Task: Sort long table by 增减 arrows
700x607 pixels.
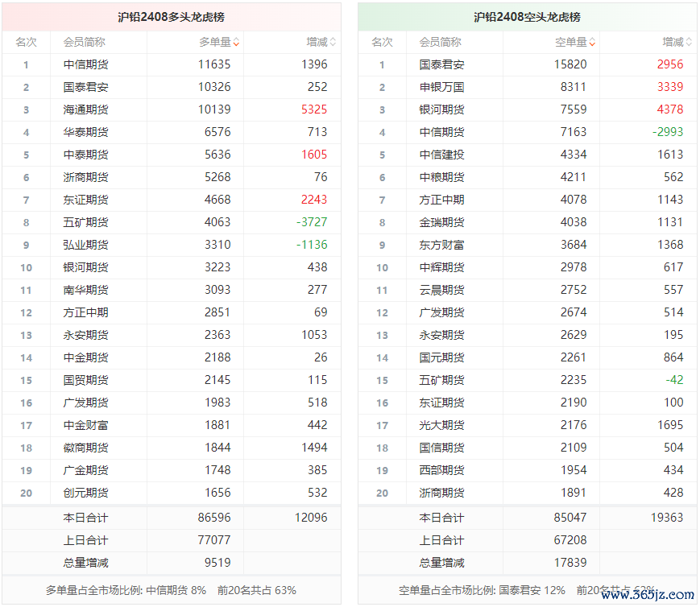Action: pos(333,43)
